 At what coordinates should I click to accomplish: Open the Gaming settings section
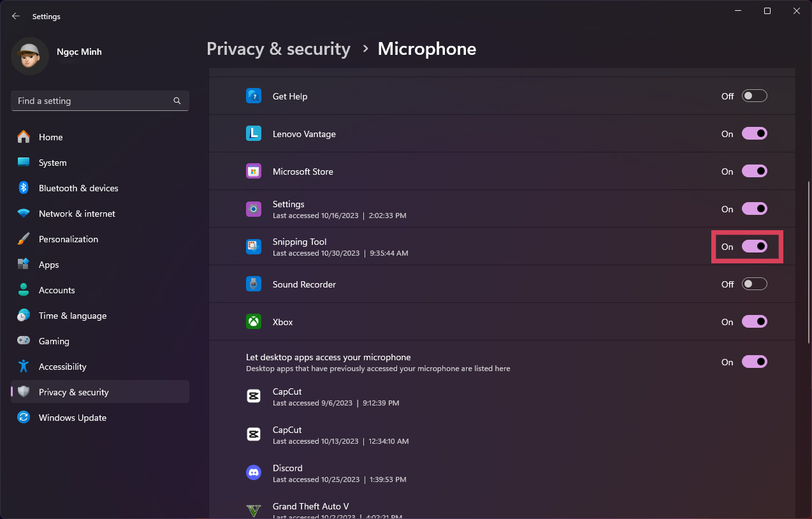[100, 341]
